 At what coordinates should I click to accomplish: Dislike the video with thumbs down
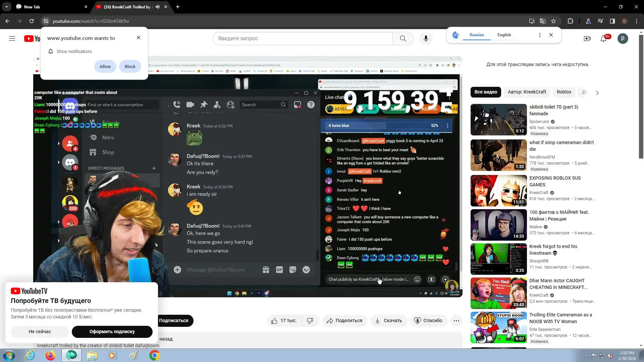pyautogui.click(x=310, y=321)
